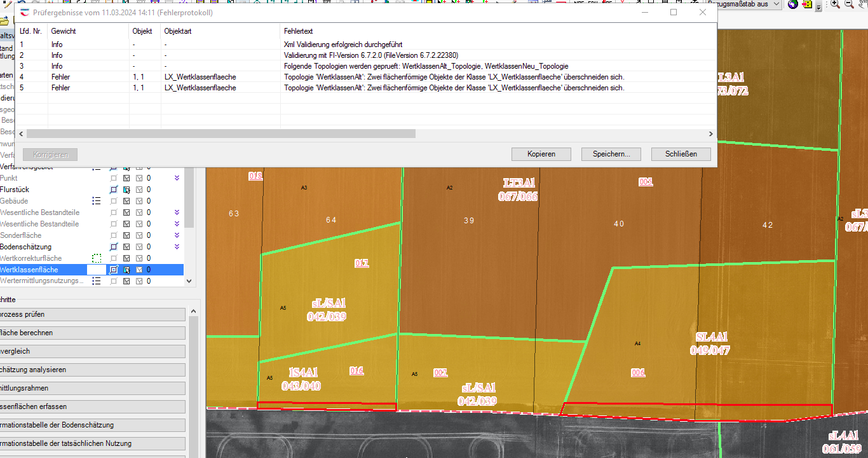Select error row 4 in Fehlerprotokoll
868x458 pixels.
click(318, 77)
